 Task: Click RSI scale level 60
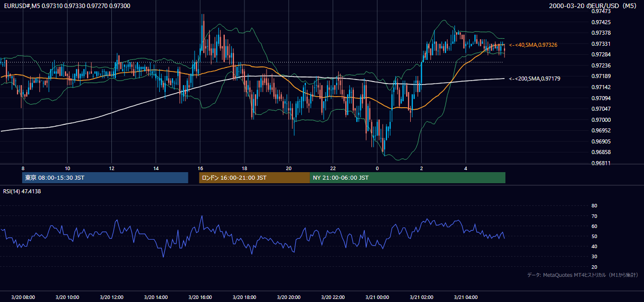594,226
